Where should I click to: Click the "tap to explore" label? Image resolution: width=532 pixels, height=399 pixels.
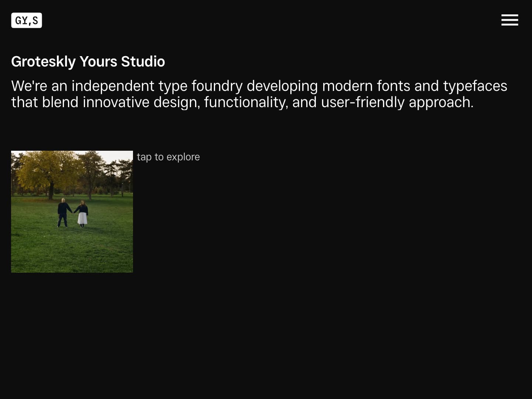click(x=168, y=157)
